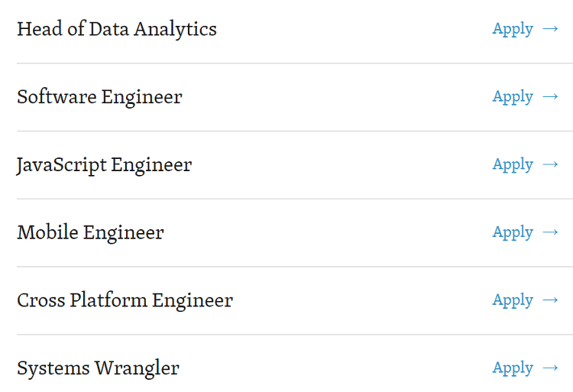Apply for the Software Engineer position
The height and width of the screenshot is (392, 573).
click(513, 97)
